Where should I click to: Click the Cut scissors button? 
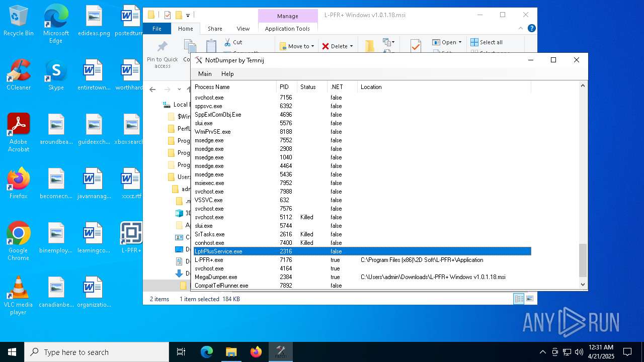click(x=233, y=42)
